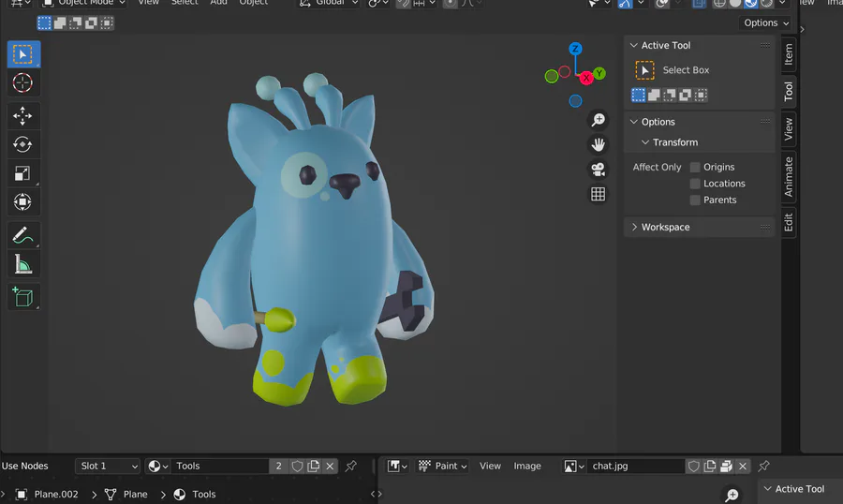Choose the Scale tool
Image resolution: width=843 pixels, height=504 pixels.
point(23,173)
